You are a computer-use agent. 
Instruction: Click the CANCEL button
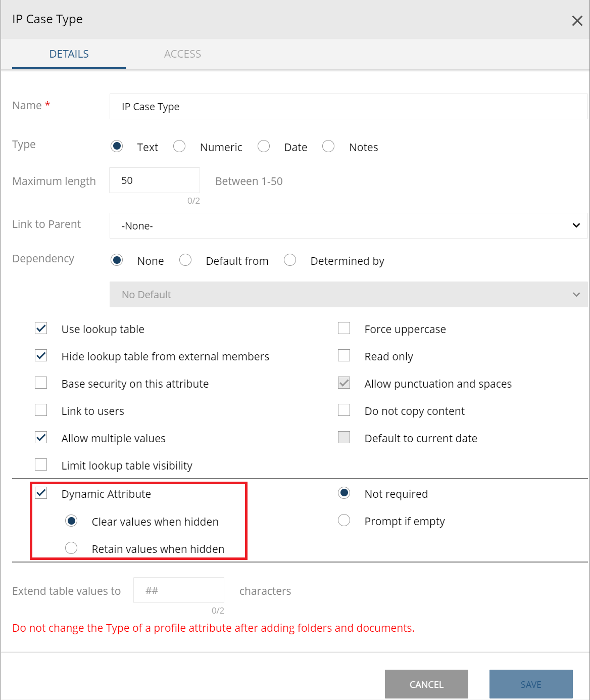click(x=426, y=684)
